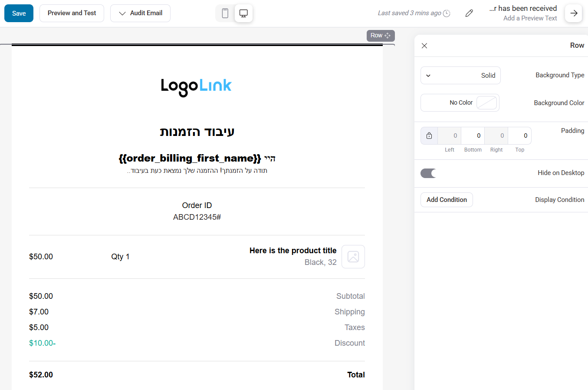Switch to mobile preview mode
The width and height of the screenshot is (588, 390).
tap(225, 13)
